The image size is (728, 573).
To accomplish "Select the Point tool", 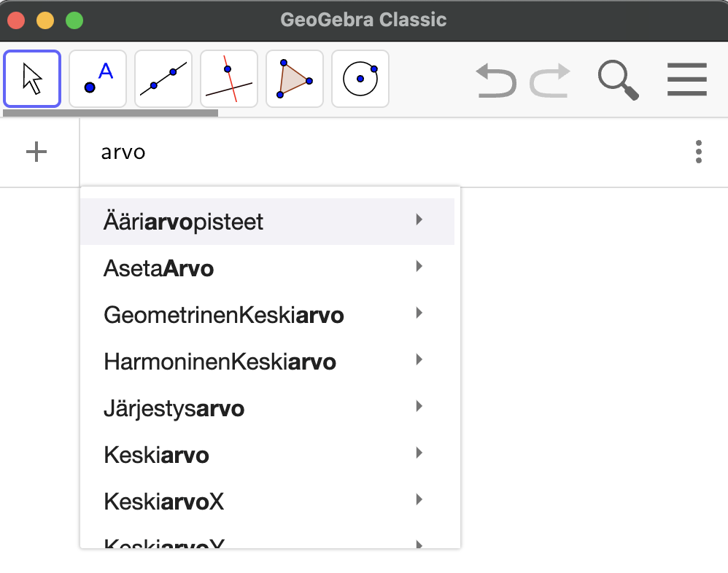I will tap(98, 79).
